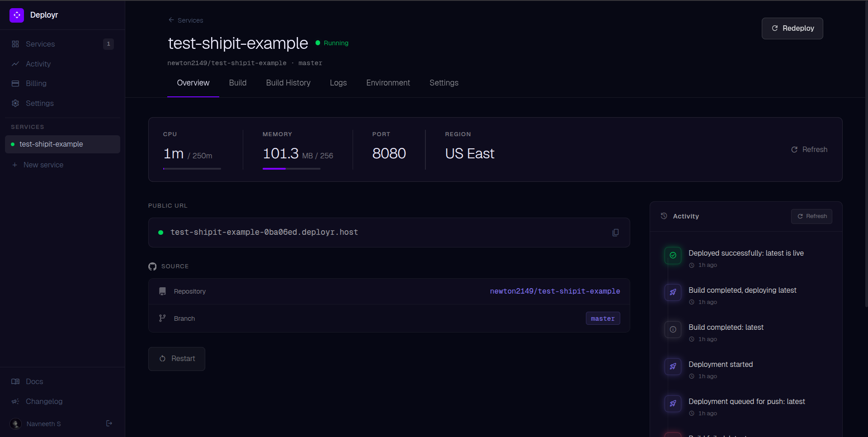Click the Memory usage bar
Screen dimensions: 868x437
292,169
